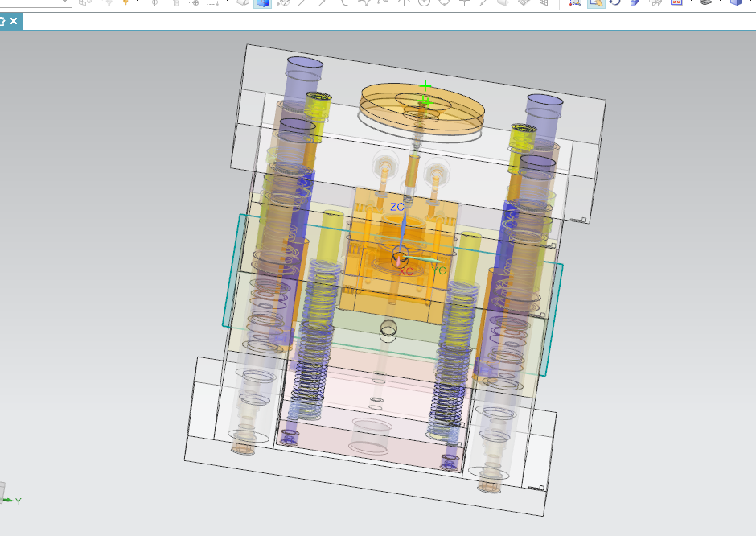Open the dropdown after the stacked layers icon
The image size is (756, 536).
coord(721,2)
